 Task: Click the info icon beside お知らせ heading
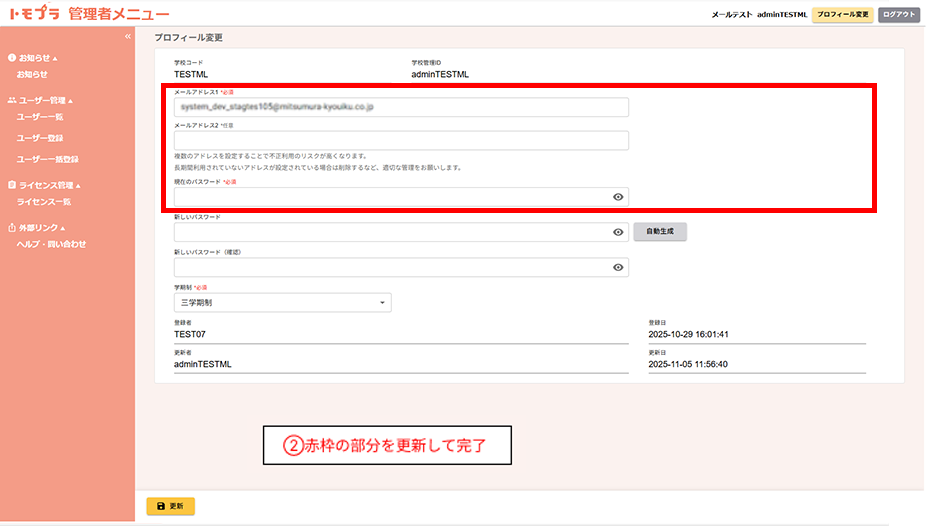click(11, 59)
